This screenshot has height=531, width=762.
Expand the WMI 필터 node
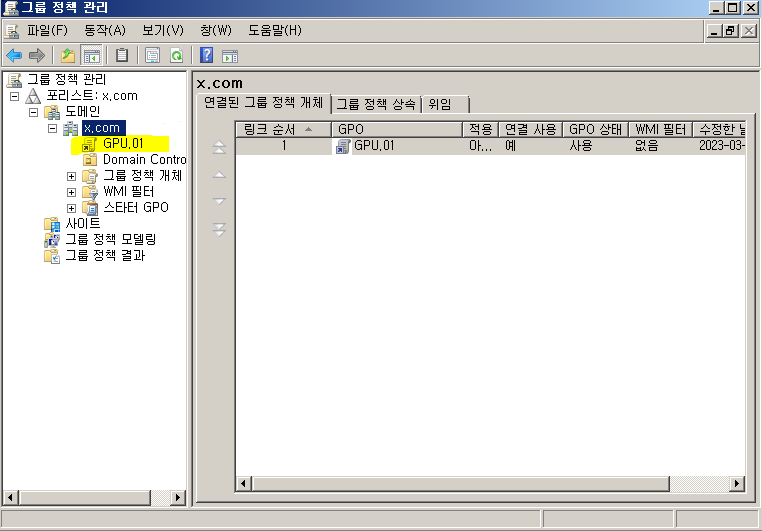[71, 192]
